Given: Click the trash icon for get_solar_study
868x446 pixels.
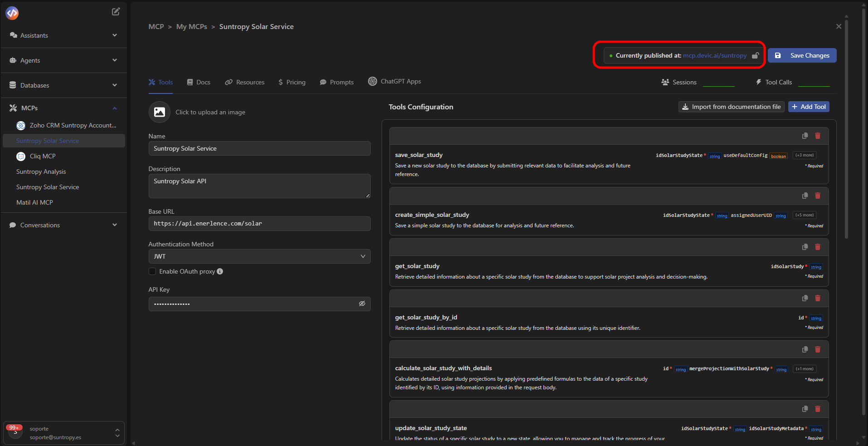Looking at the screenshot, I should pyautogui.click(x=818, y=247).
